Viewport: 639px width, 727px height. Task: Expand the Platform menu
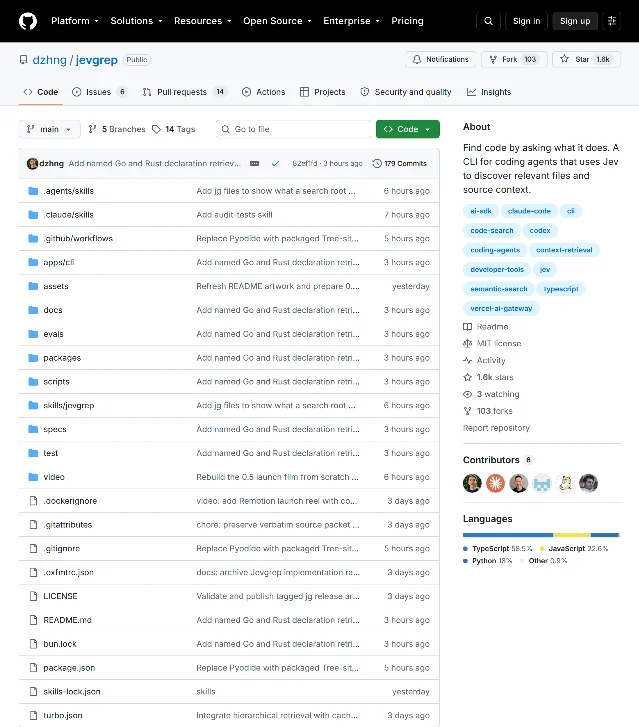tap(75, 21)
